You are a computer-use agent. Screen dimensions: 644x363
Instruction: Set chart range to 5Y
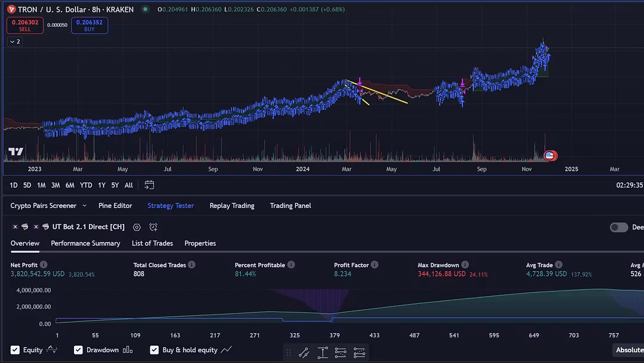tap(115, 186)
